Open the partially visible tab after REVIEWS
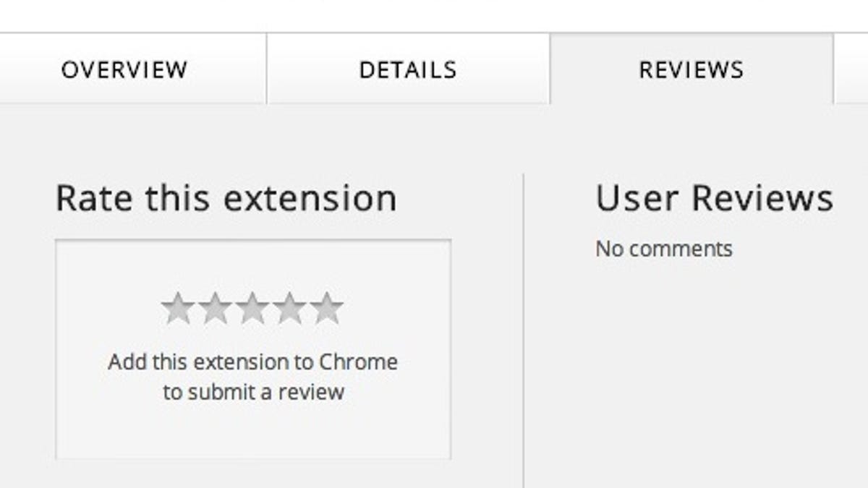Image resolution: width=868 pixels, height=488 pixels. (x=851, y=69)
